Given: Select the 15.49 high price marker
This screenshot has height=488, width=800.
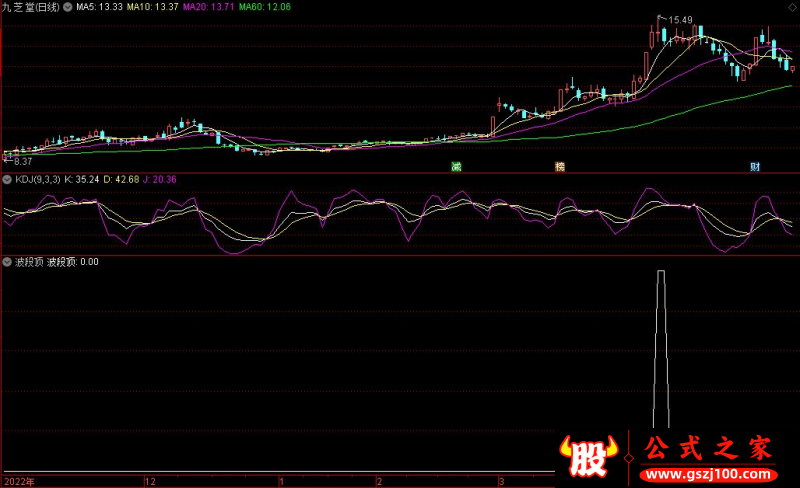Looking at the screenshot, I should 680,20.
